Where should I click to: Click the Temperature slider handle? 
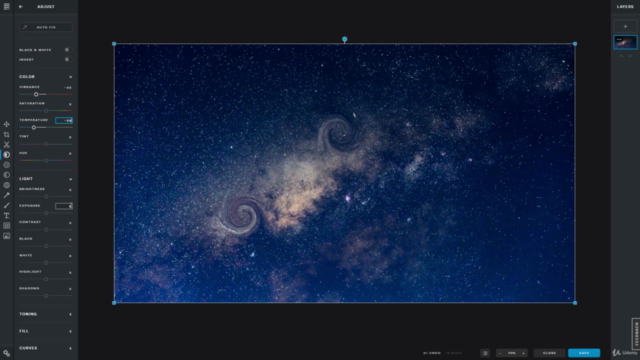tap(34, 127)
